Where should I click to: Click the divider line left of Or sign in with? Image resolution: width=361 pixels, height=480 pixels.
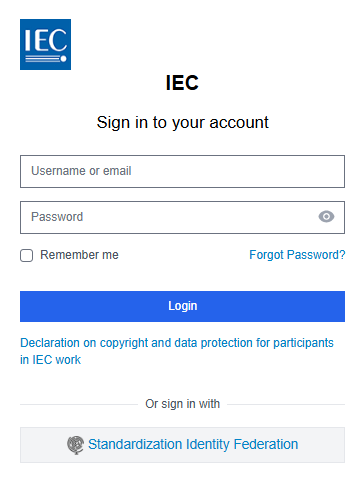[x=79, y=405]
